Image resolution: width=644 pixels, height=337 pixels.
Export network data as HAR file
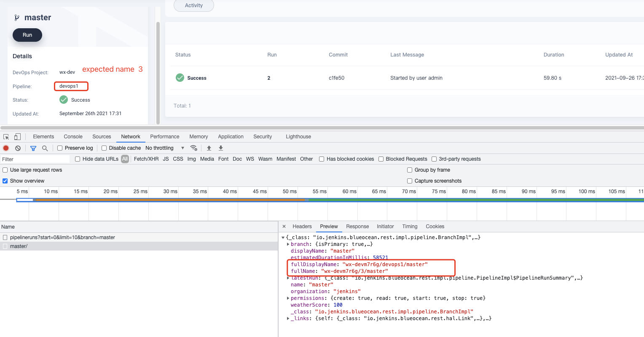220,148
